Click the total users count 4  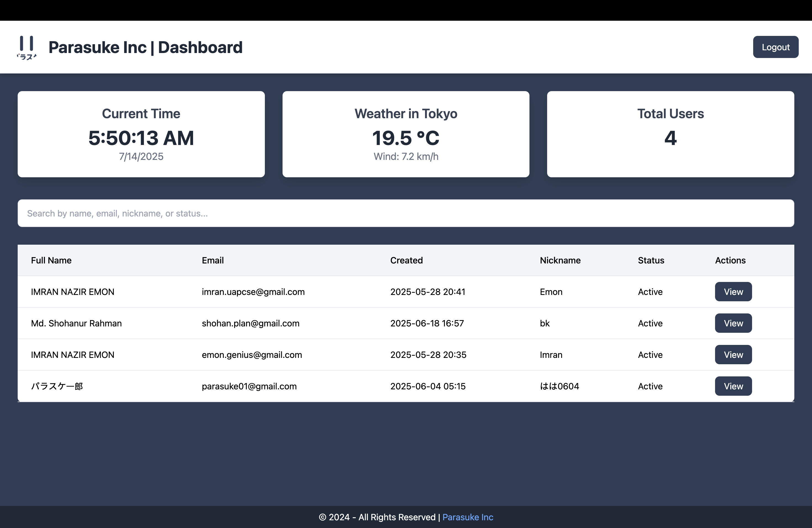(x=670, y=138)
